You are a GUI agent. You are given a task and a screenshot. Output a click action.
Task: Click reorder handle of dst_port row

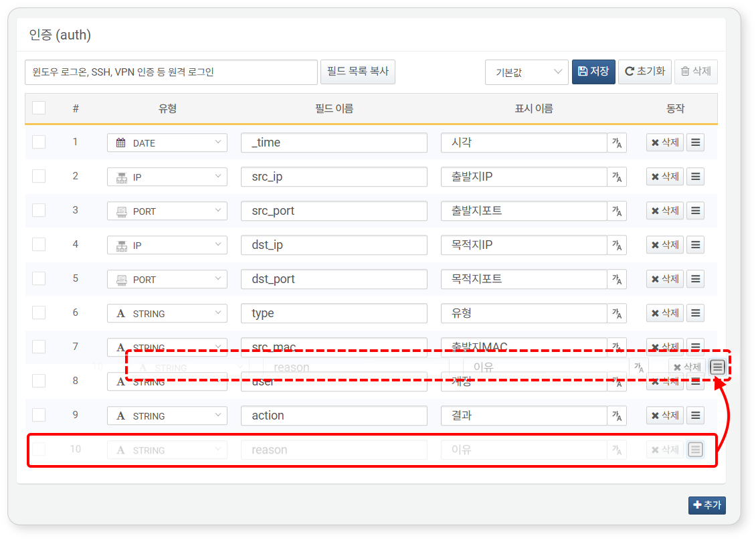click(x=695, y=279)
